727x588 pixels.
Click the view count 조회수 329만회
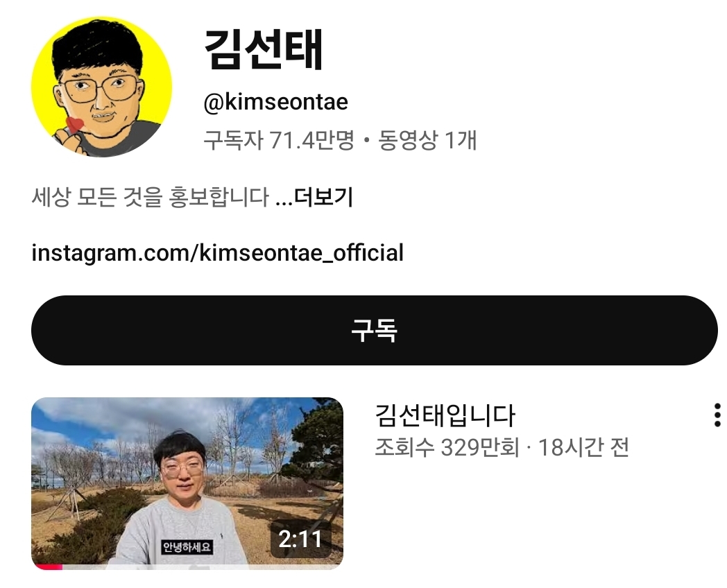(447, 447)
